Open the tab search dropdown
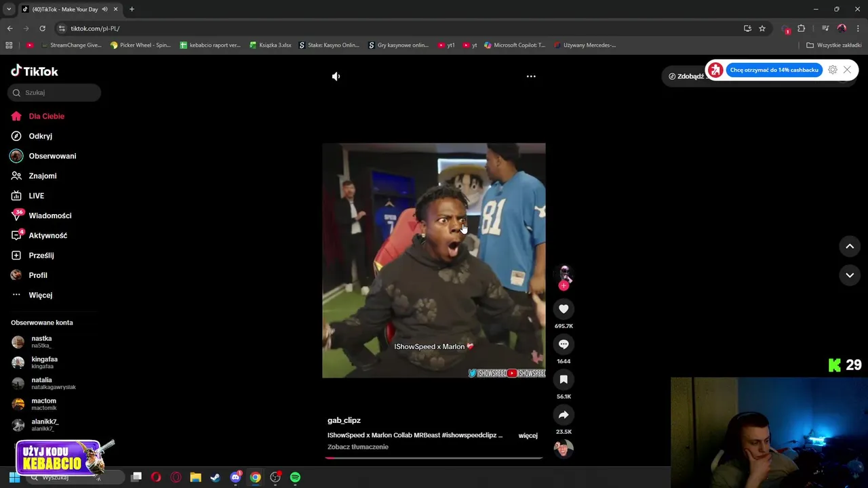Image resolution: width=868 pixels, height=488 pixels. [x=9, y=9]
